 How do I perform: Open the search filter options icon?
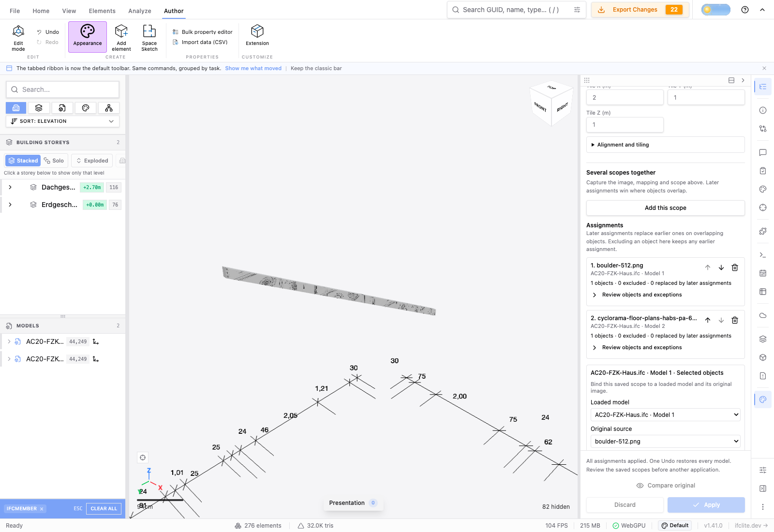[577, 10]
